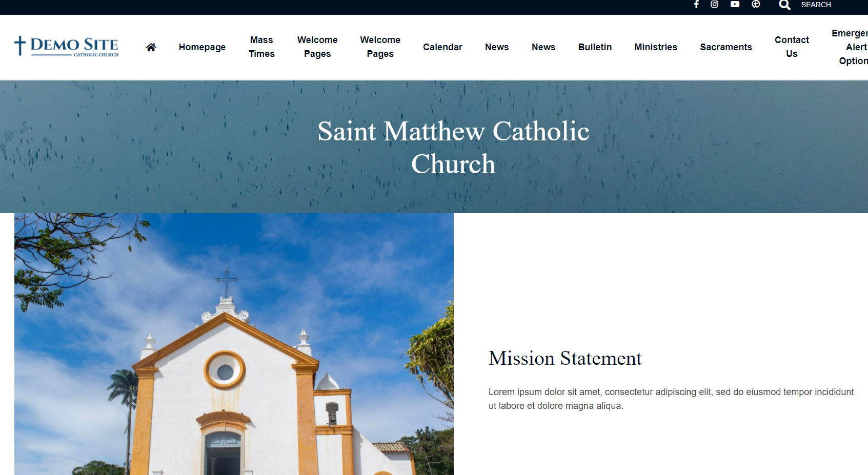Open Emergency Alert Option menu item

coord(851,47)
